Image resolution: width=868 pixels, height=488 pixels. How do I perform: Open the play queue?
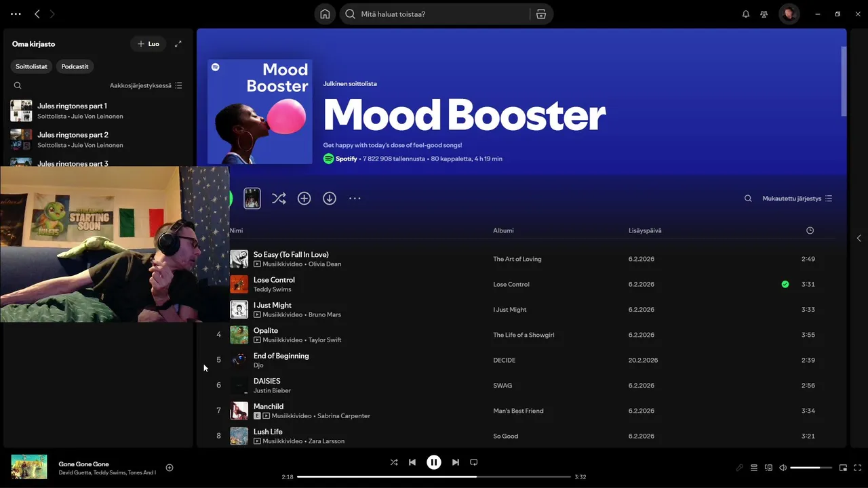(754, 468)
